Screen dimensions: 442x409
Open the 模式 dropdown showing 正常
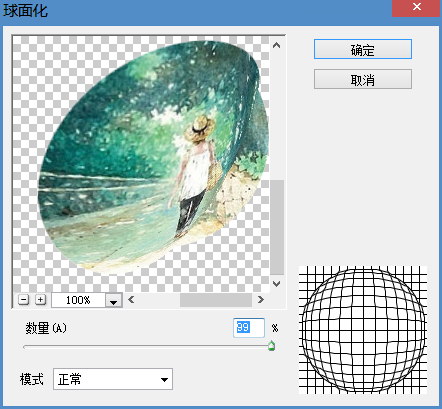tap(113, 379)
